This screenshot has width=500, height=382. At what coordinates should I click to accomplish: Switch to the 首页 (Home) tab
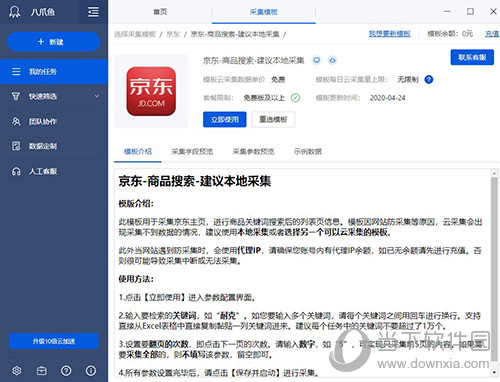[x=160, y=12]
